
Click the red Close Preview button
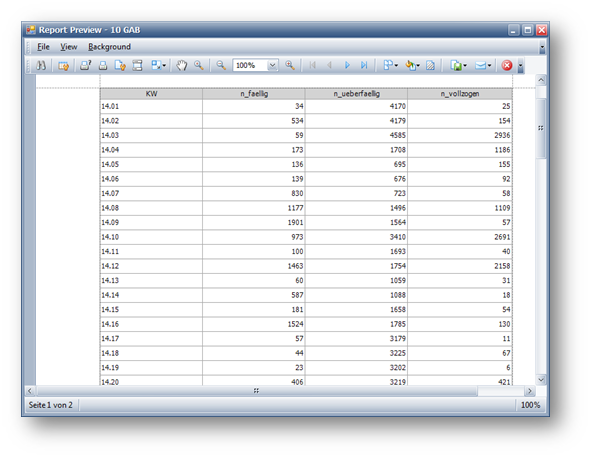[507, 65]
